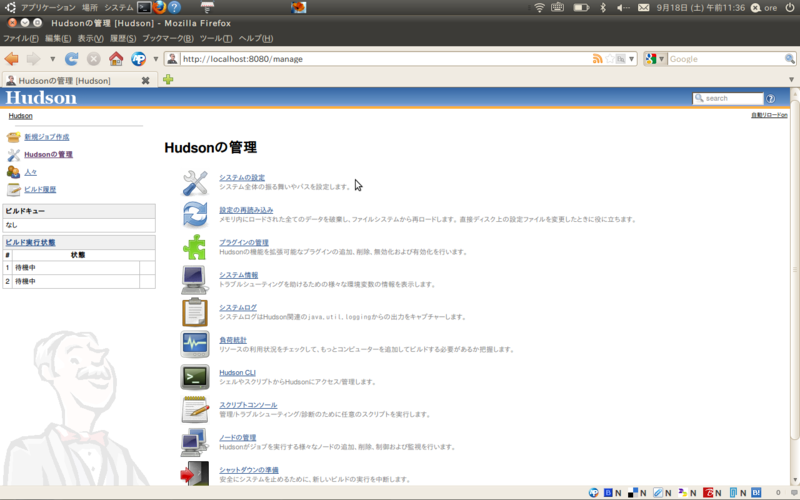Open the 場所 menu in top panel

90,8
